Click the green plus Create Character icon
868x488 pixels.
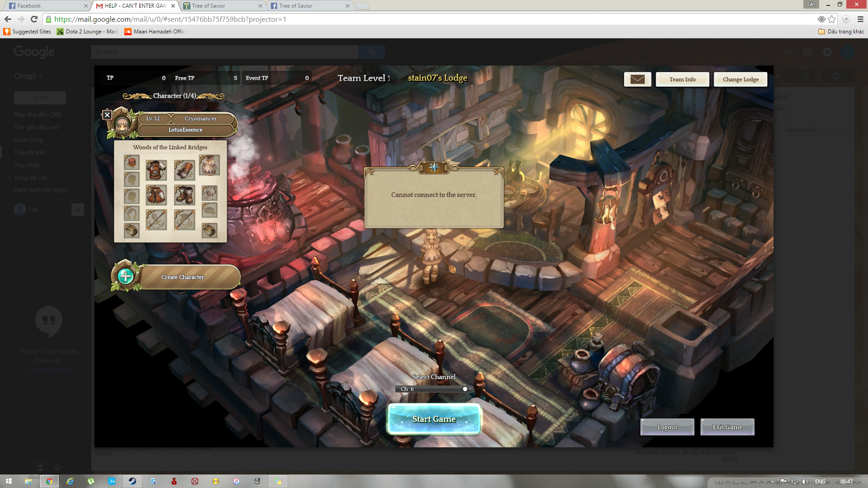tap(126, 276)
